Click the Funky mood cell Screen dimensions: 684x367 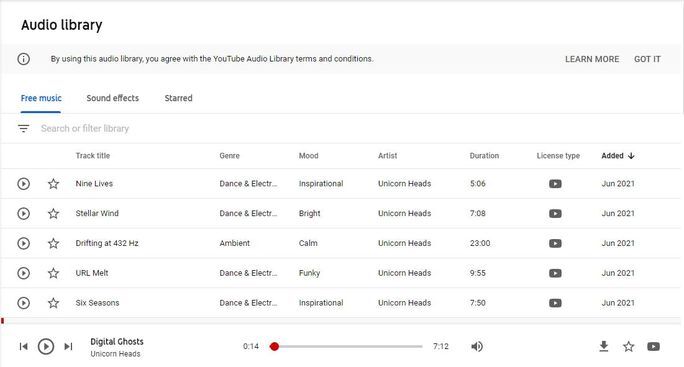[309, 273]
